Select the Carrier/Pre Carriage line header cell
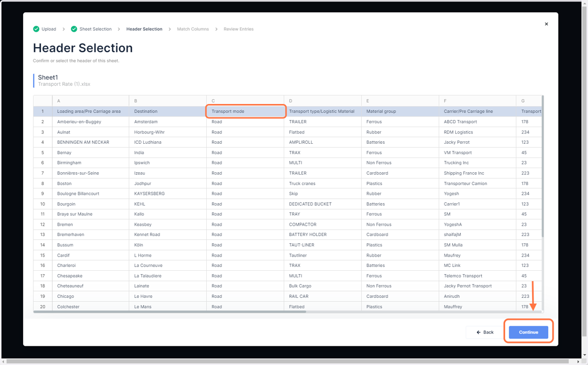The image size is (588, 365). pos(477,111)
